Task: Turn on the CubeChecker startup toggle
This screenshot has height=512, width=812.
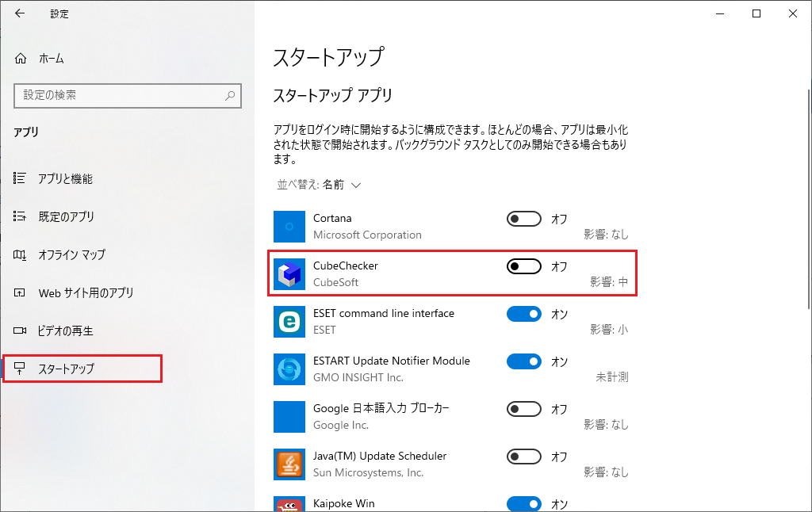Action: pos(523,266)
